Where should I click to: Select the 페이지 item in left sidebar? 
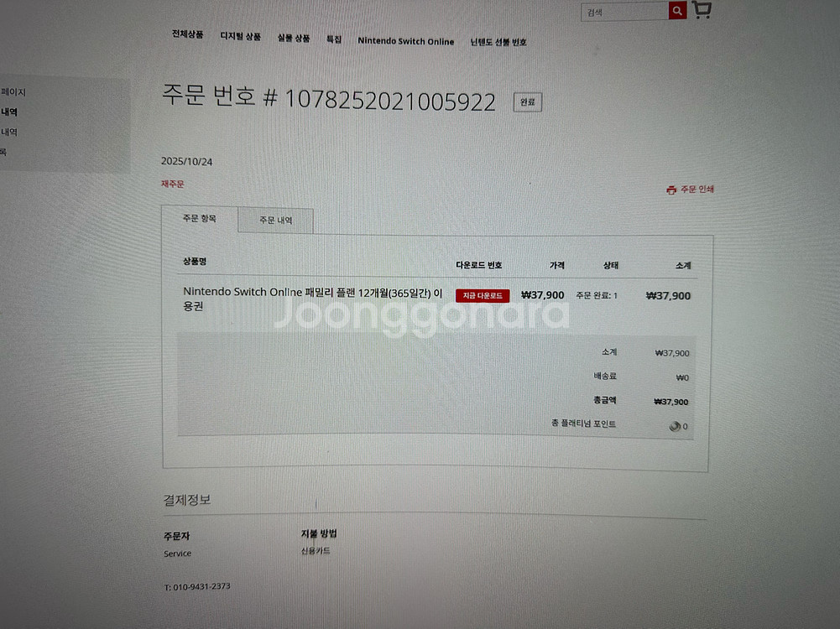point(13,92)
